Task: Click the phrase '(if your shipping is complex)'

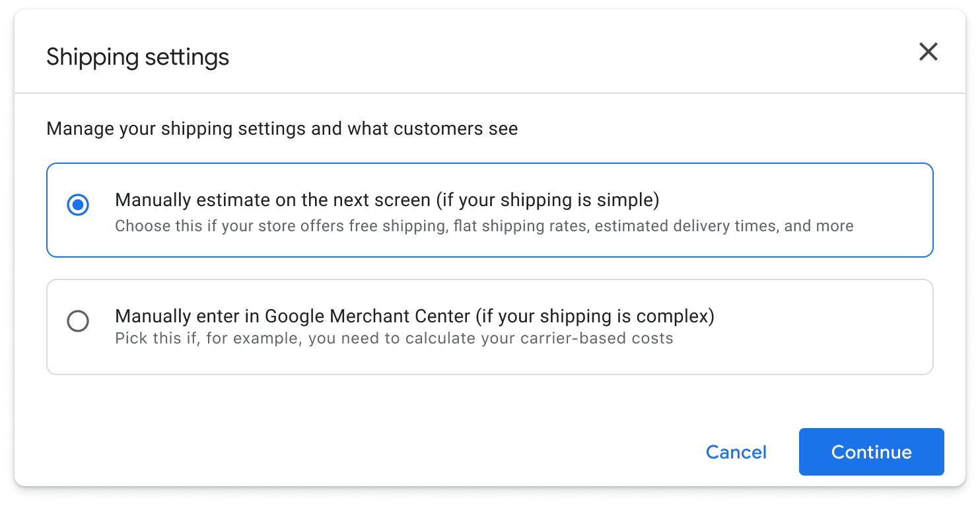Action: point(594,316)
